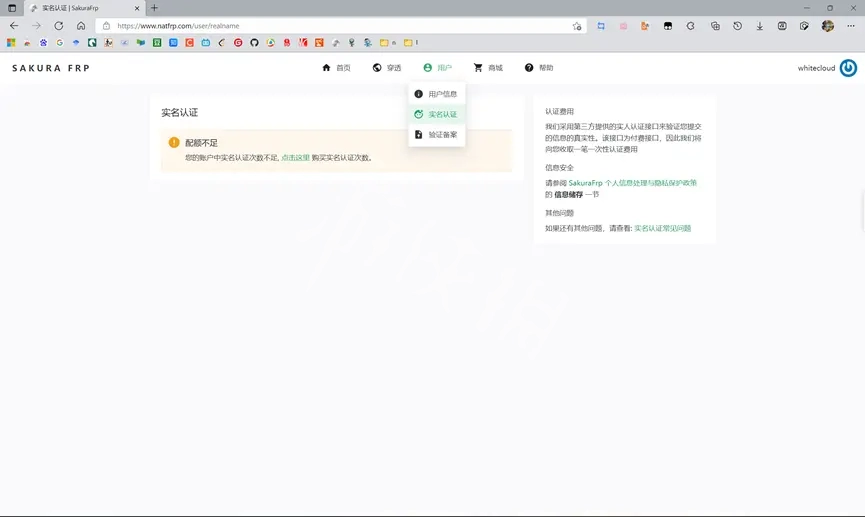The height and width of the screenshot is (517, 865).
Task: Open the red C bookmark icon
Action: pos(189,42)
